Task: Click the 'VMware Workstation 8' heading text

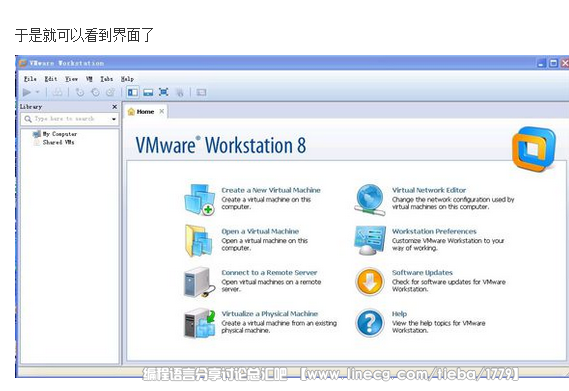Action: coord(221,145)
